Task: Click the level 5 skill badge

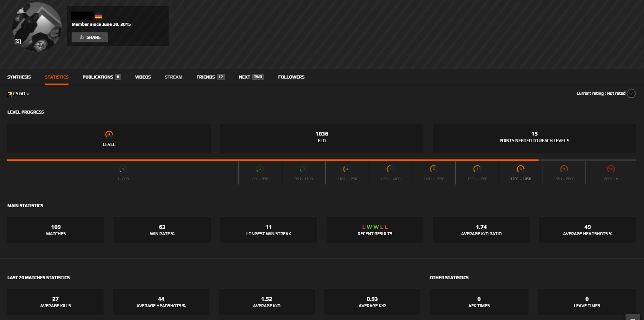Action: tap(390, 169)
